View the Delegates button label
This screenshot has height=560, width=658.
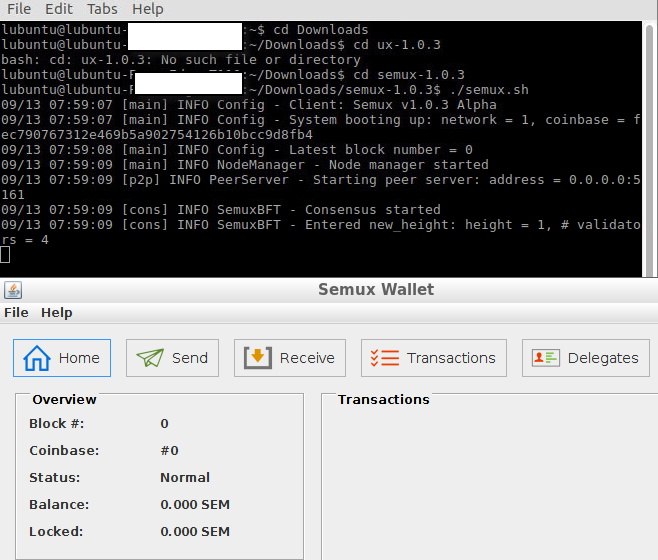click(603, 358)
